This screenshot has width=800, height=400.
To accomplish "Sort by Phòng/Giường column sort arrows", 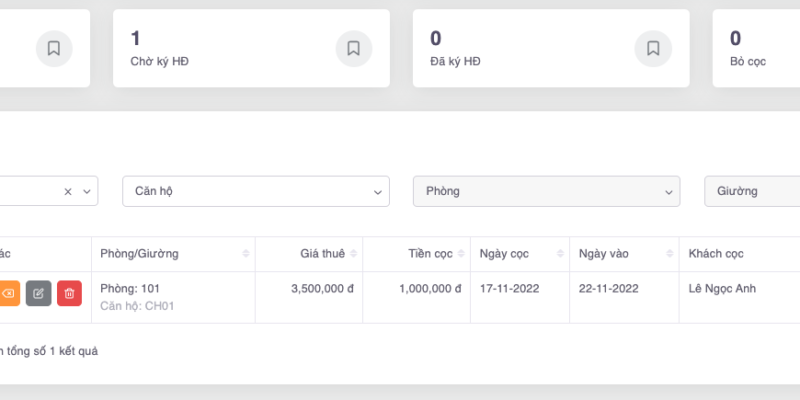I will click(246, 254).
